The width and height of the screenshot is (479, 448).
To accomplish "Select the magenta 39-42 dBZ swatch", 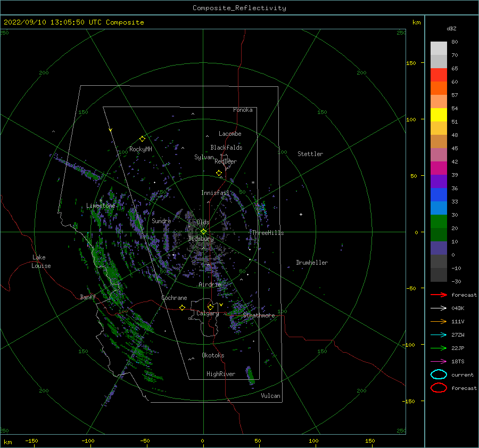I will click(x=439, y=168).
